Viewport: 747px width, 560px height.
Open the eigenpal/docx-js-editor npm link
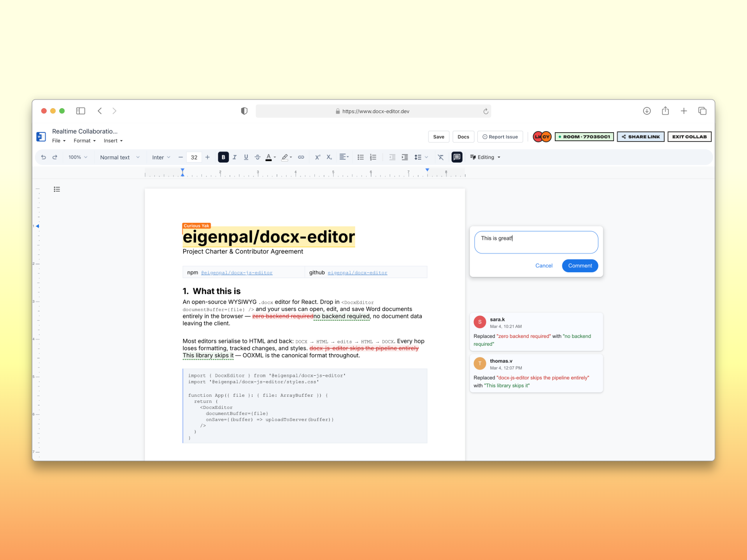pyautogui.click(x=237, y=273)
